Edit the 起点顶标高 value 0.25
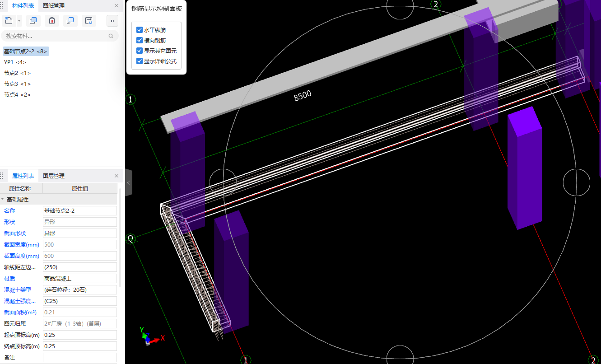 [x=80, y=335]
